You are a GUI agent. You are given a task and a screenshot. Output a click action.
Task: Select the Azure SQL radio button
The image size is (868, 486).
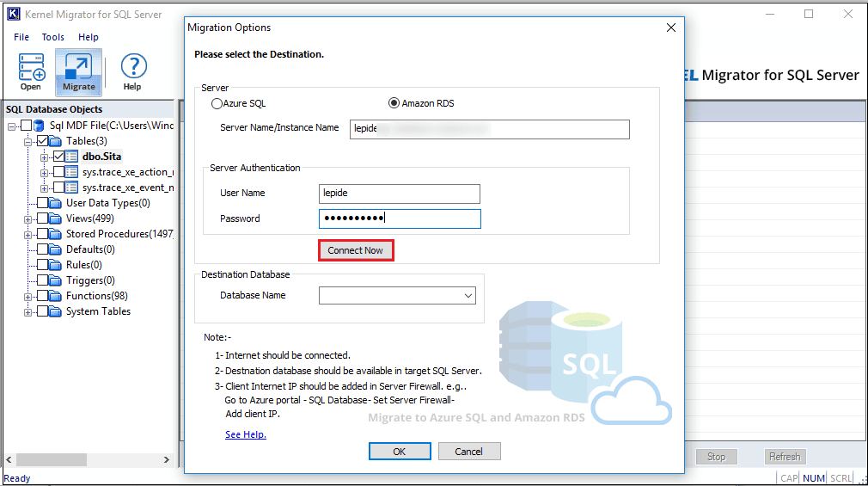tap(217, 103)
